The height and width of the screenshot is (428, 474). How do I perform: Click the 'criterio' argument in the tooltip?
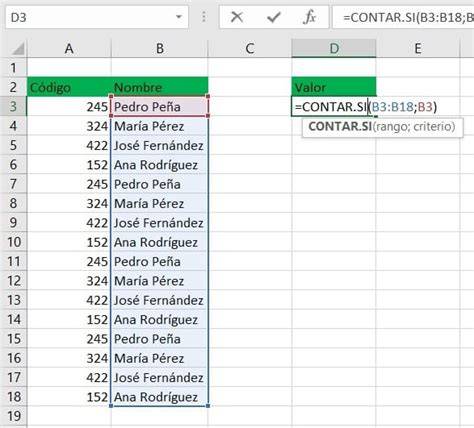(x=432, y=127)
